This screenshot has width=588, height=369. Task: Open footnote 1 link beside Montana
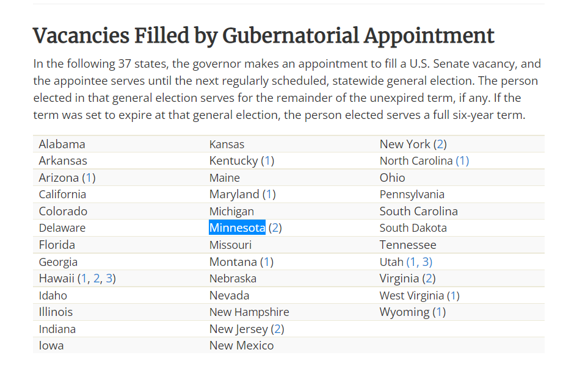(266, 262)
